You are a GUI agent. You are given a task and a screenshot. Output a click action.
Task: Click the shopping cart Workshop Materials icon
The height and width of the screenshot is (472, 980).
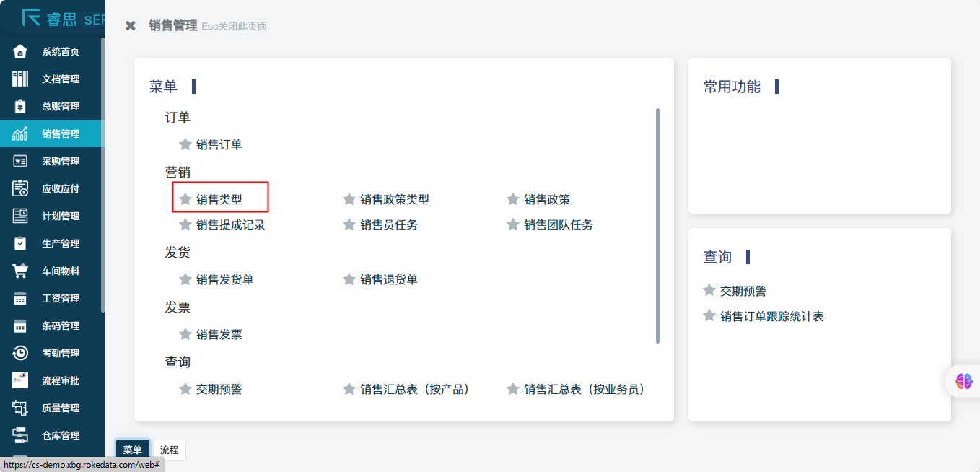[20, 271]
